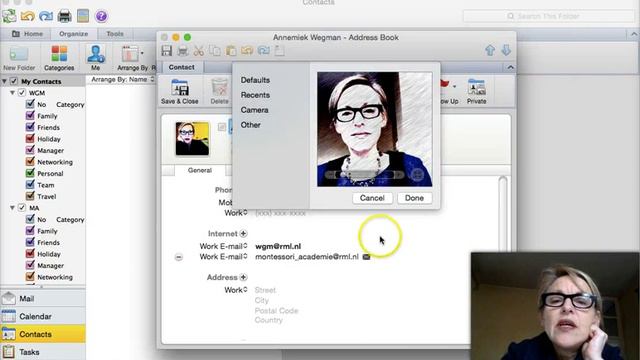This screenshot has width=640, height=360.
Task: Collapse the MA account group
Action: tap(12, 208)
